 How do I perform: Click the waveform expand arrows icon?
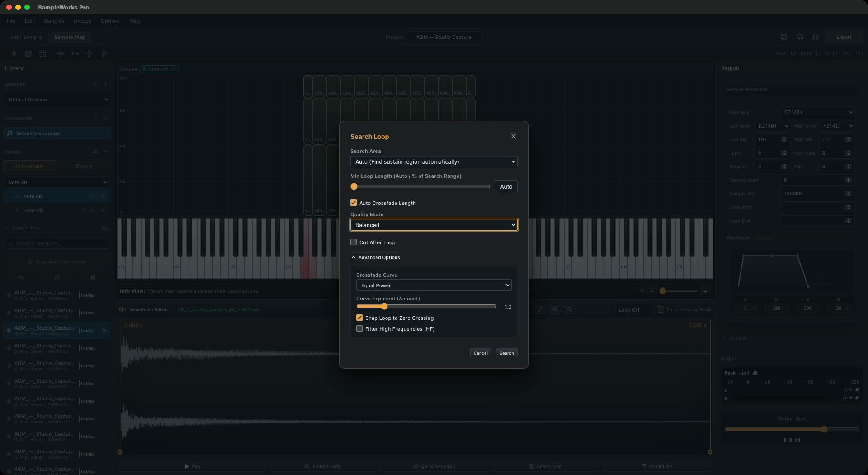[x=540, y=309]
